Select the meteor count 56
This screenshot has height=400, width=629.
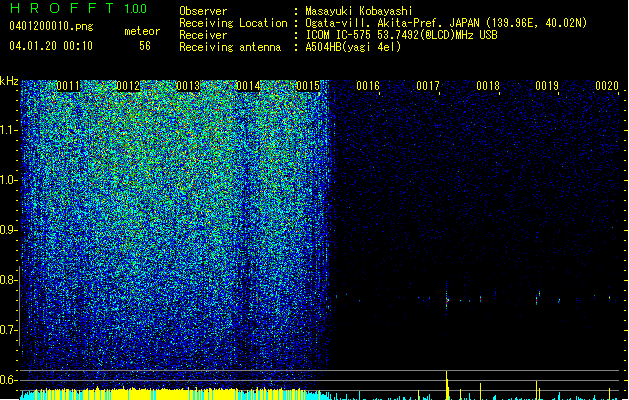point(145,46)
